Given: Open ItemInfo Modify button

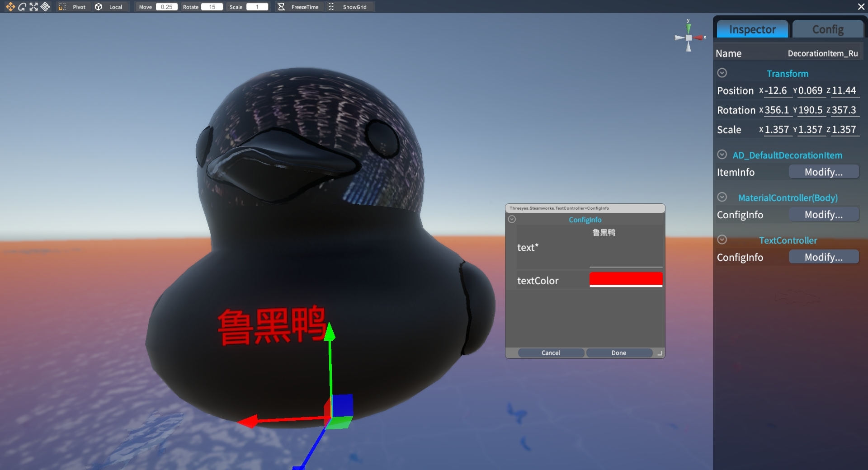Looking at the screenshot, I should click(x=824, y=172).
